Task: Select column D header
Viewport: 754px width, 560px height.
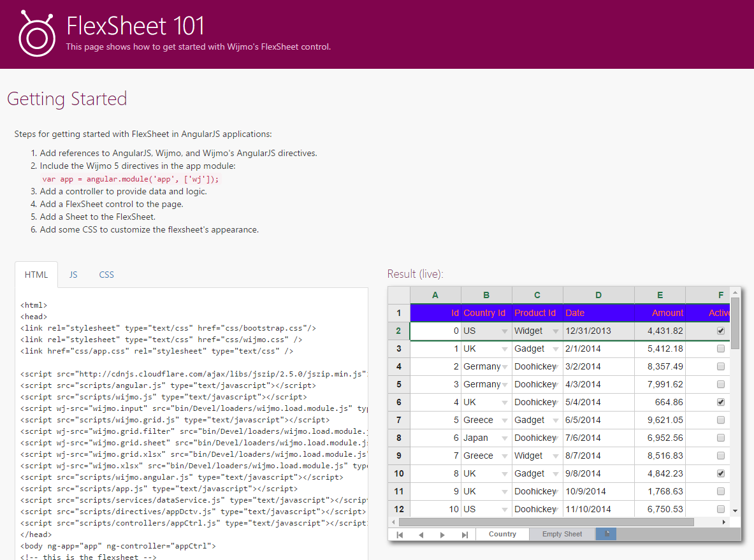Action: pos(598,295)
